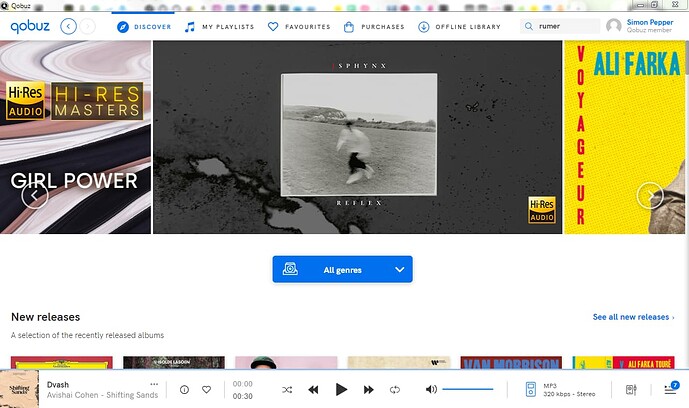Click the Qobuz logo

(30, 26)
